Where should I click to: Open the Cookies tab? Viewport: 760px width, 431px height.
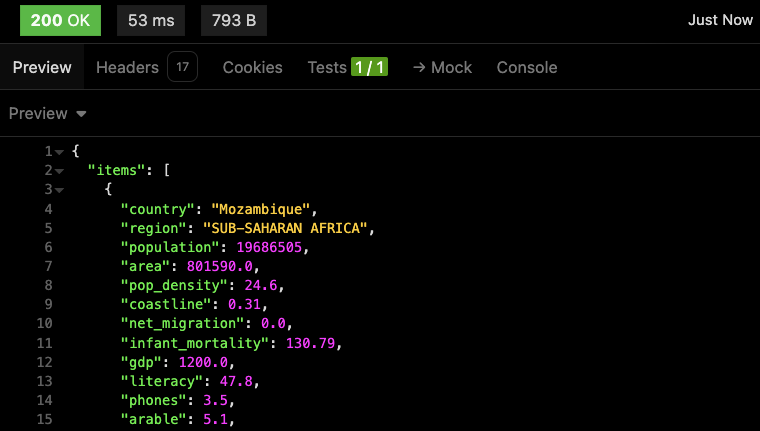pyautogui.click(x=253, y=67)
